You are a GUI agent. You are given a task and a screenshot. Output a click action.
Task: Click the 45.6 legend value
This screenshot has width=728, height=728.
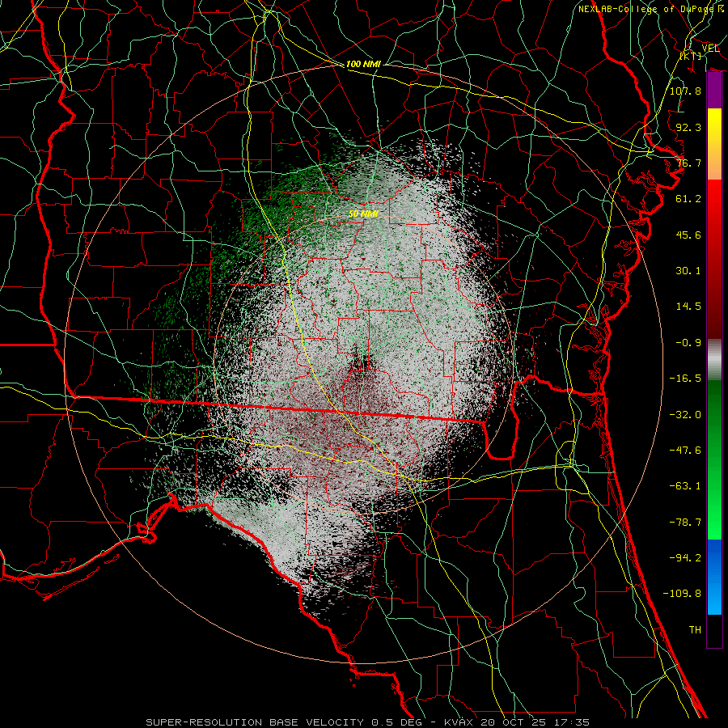point(688,235)
